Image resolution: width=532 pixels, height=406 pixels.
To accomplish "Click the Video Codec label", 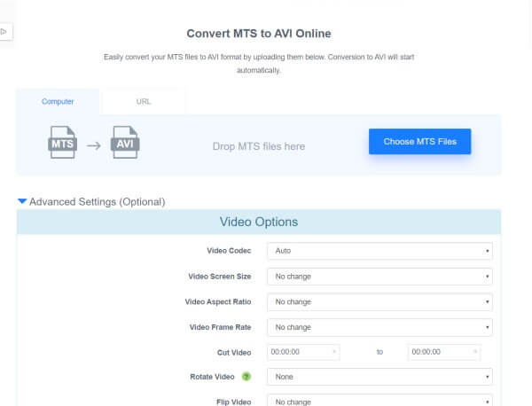I will click(229, 251).
